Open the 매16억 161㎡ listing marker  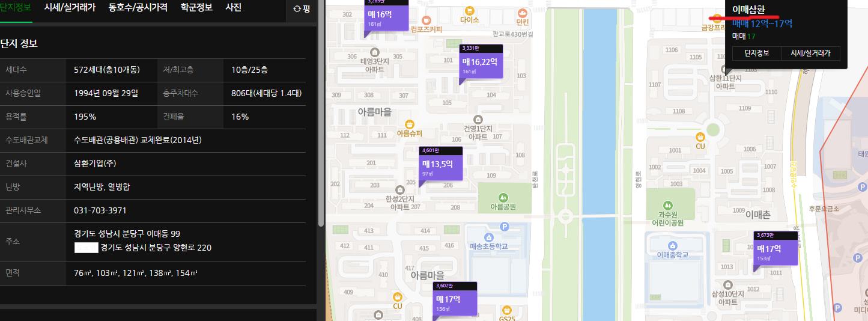386,16
